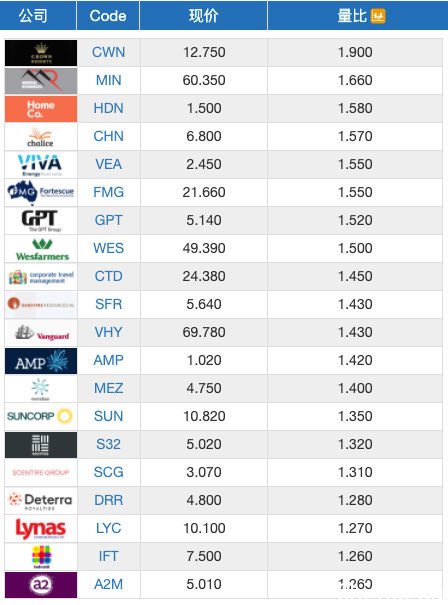Sort by the Code column header

[x=108, y=15]
